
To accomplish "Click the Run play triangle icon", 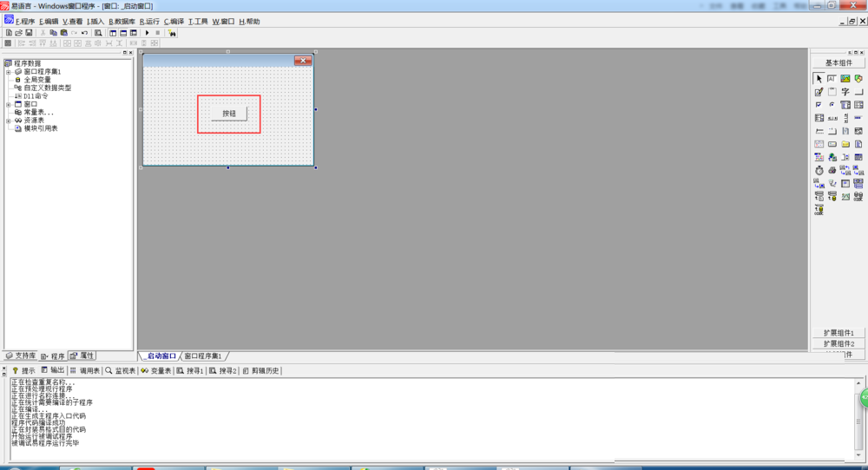I will (x=148, y=33).
